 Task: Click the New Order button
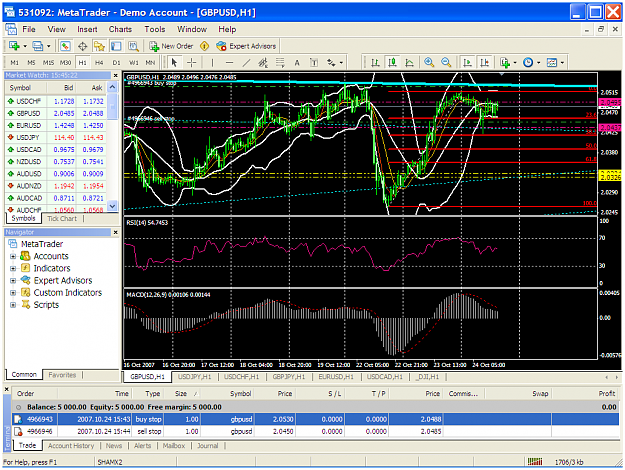click(x=171, y=46)
